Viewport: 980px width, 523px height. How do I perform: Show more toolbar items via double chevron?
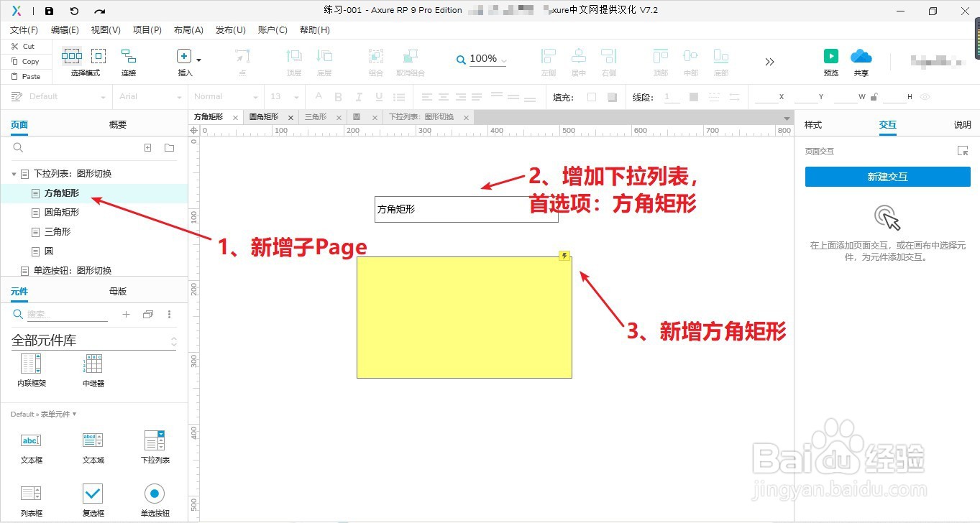coord(769,62)
